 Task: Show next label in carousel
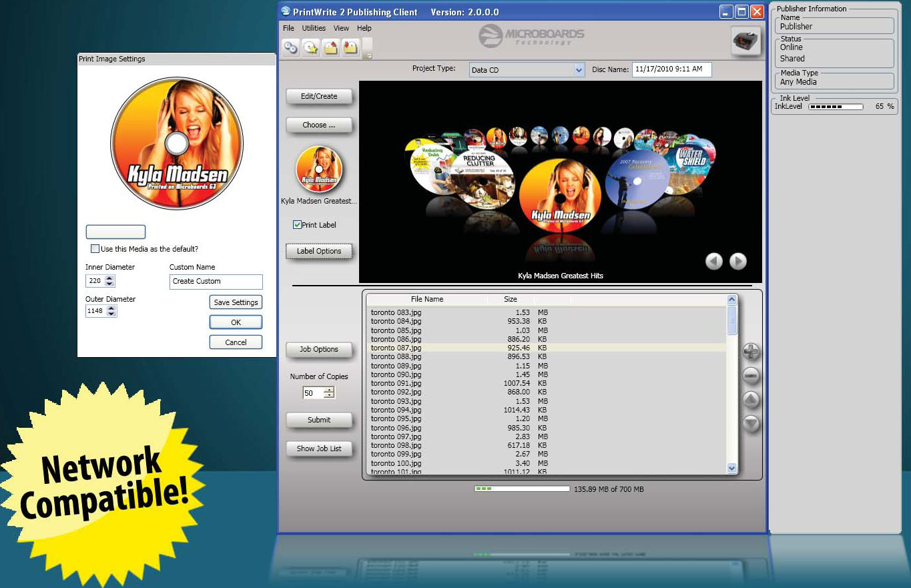tap(737, 262)
